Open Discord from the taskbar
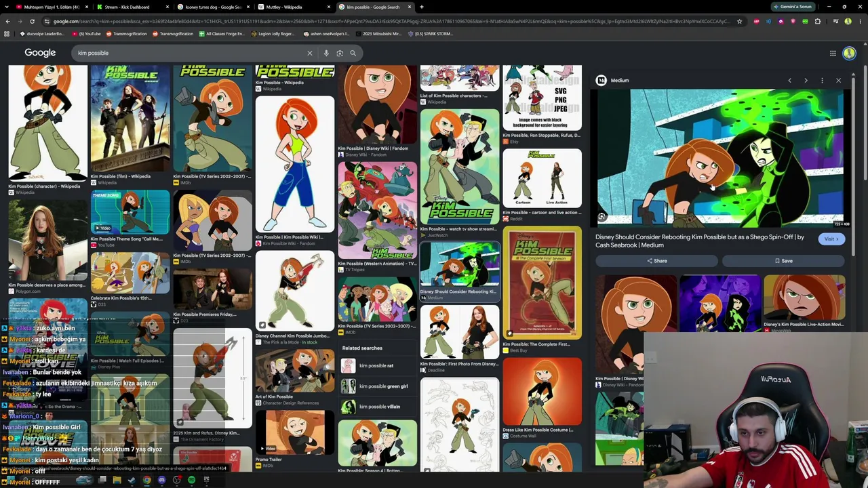This screenshot has width=868, height=488. pyautogui.click(x=161, y=480)
